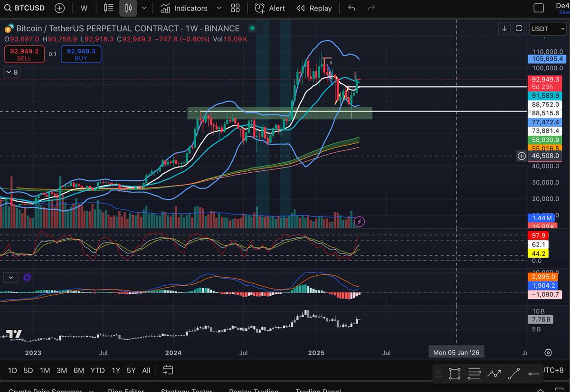Click the 105,695.4 price label
Screen dimensions: 570x392
[547, 59]
